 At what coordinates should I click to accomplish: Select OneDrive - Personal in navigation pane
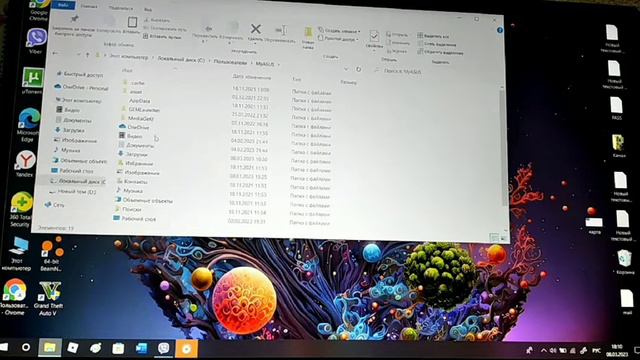point(81,87)
